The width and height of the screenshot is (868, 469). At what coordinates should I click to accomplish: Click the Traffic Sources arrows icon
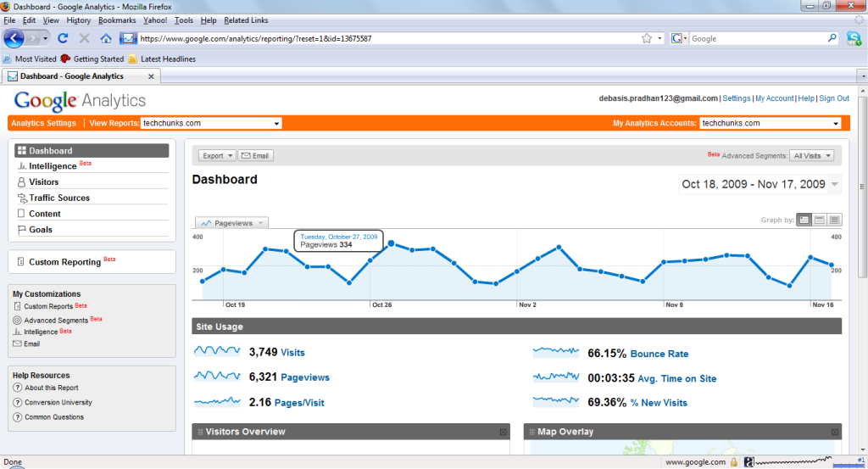pos(22,198)
